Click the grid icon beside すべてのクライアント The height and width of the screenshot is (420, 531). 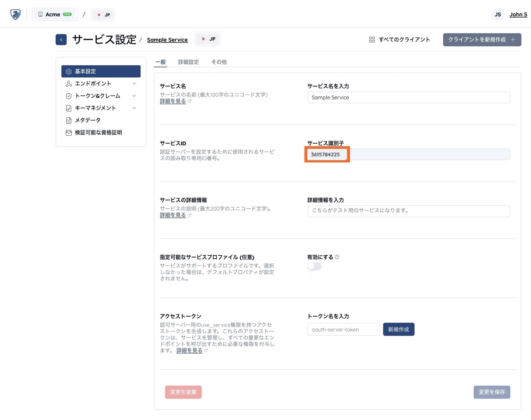point(372,40)
